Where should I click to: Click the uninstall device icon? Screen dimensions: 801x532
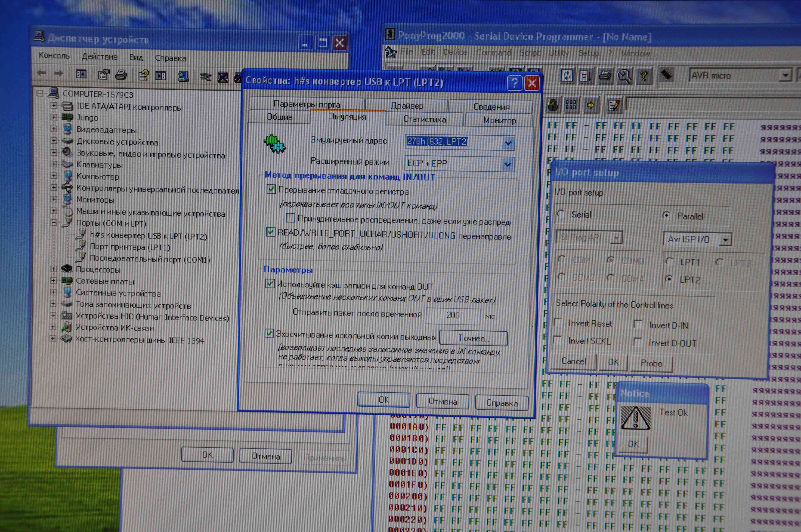[x=223, y=77]
